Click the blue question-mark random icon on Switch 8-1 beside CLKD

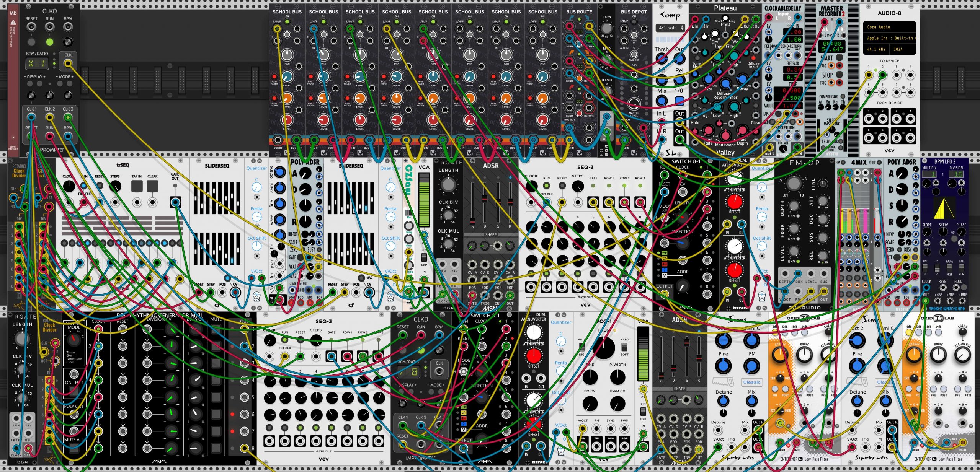(x=464, y=424)
